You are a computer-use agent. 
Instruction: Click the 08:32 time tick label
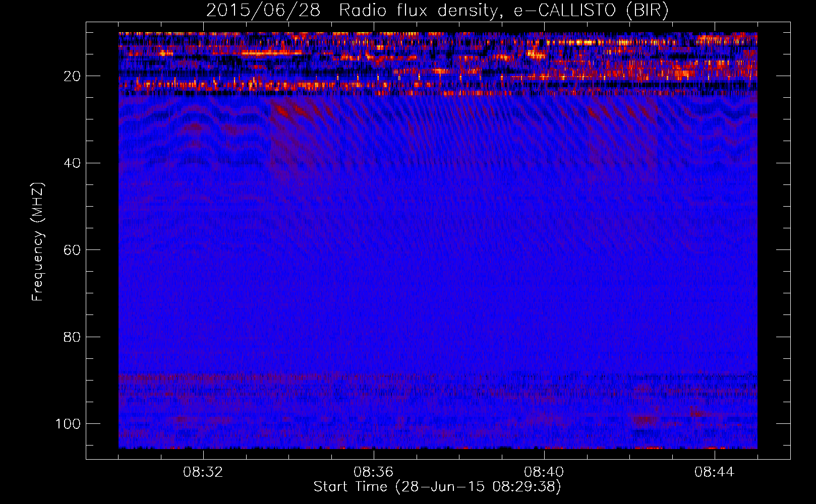coord(203,472)
